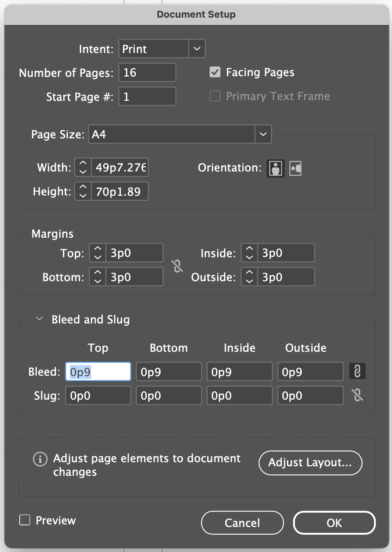Disable the Facing Pages checkbox
Screen dimensions: 392x552
(215, 72)
